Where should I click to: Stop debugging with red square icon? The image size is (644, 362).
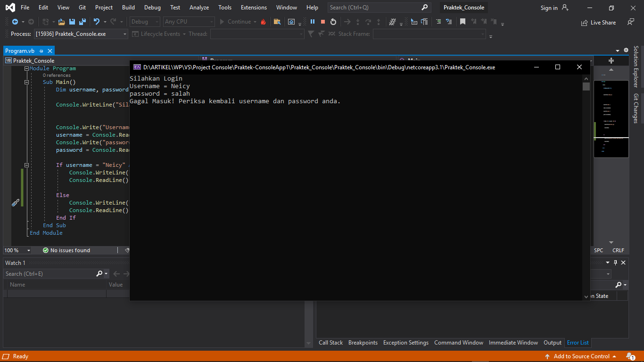[x=323, y=22]
